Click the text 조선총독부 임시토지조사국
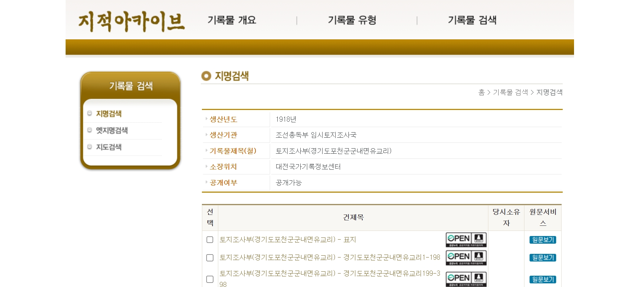The height and width of the screenshot is (287, 644). 316,135
